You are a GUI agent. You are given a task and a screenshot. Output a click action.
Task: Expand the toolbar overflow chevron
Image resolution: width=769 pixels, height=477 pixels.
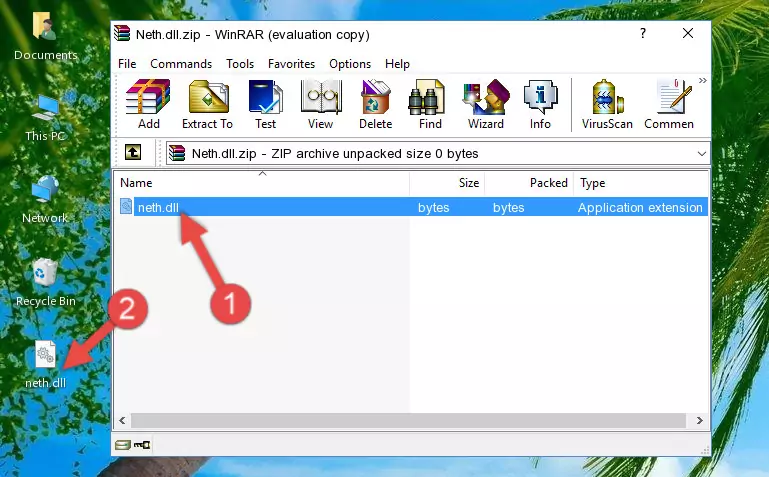(x=703, y=80)
